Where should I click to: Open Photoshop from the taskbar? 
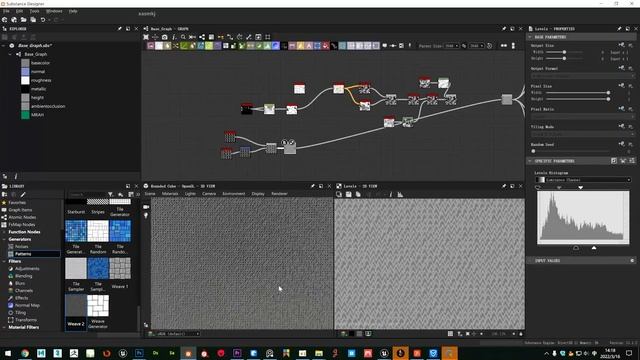[x=139, y=353]
